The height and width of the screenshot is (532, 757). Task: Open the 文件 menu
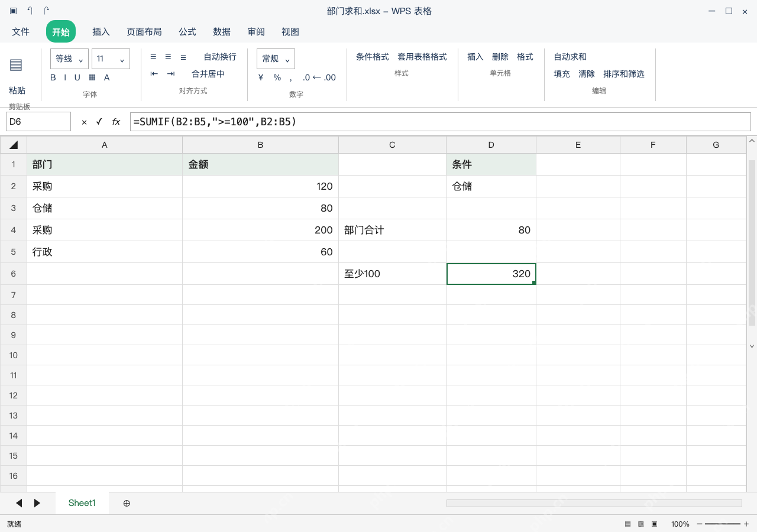point(21,31)
